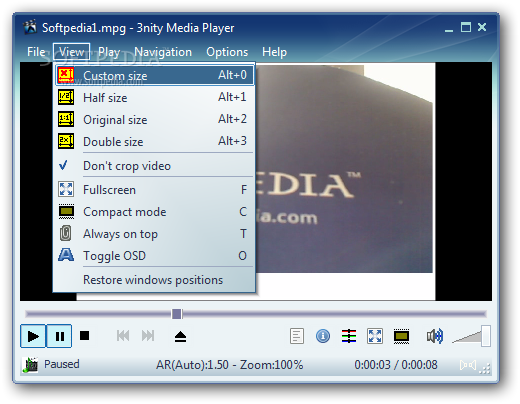Open the File menu
Viewport: 520px width, 404px height.
[x=36, y=52]
